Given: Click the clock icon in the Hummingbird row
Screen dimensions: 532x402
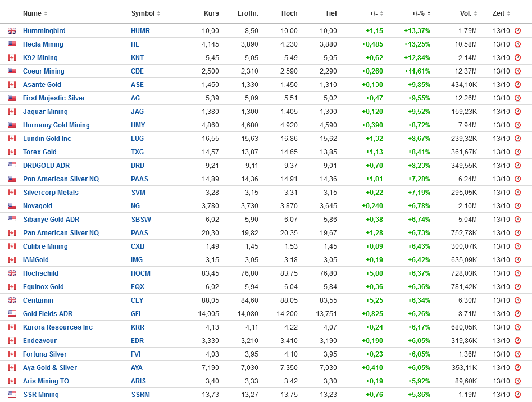Looking at the screenshot, I should pyautogui.click(x=517, y=31).
